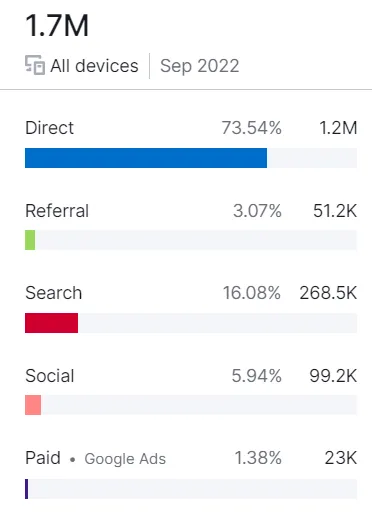Click the red Search traffic bar

[x=51, y=323]
